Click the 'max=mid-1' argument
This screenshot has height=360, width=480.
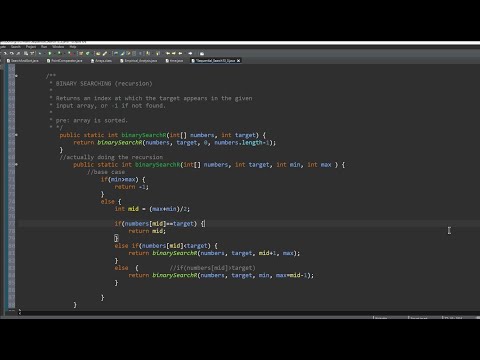[291, 275]
